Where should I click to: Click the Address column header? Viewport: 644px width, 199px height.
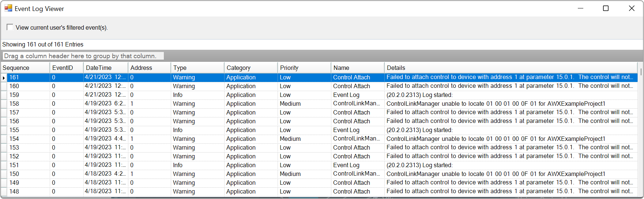(149, 68)
